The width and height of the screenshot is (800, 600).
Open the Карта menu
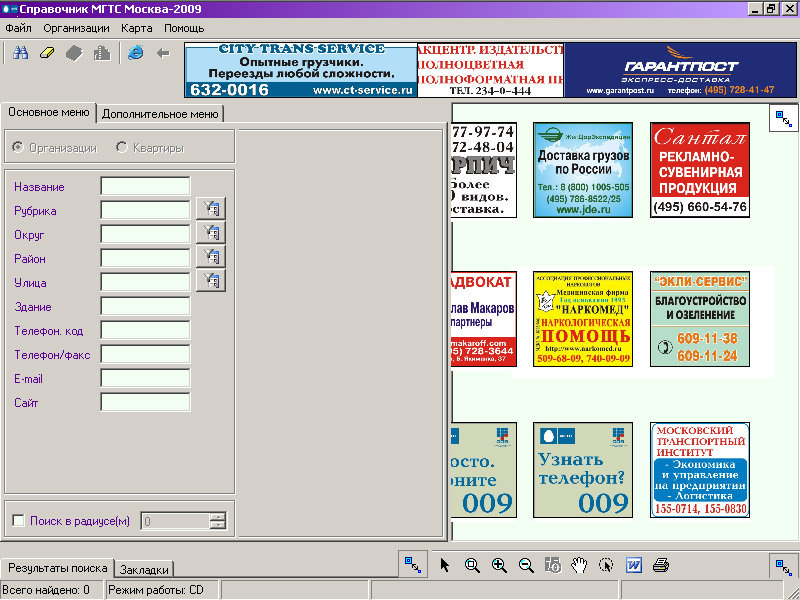(136, 28)
